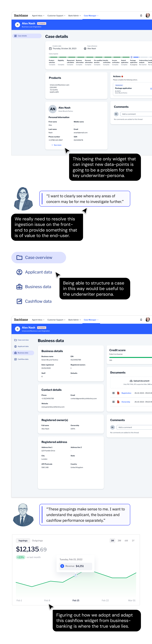
Task: Click Cashflow data in lower sidebar
Action: [x=23, y=359]
